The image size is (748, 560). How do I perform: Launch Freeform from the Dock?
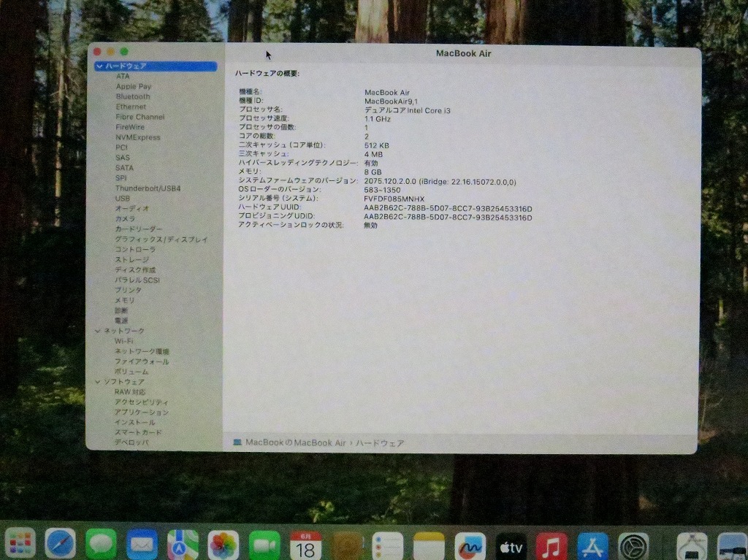coord(470,545)
